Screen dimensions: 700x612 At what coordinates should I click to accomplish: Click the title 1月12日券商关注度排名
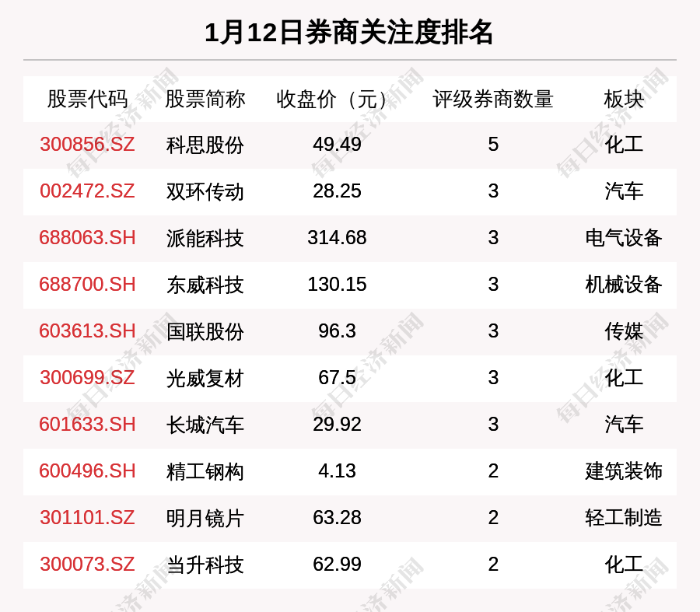tap(349, 33)
